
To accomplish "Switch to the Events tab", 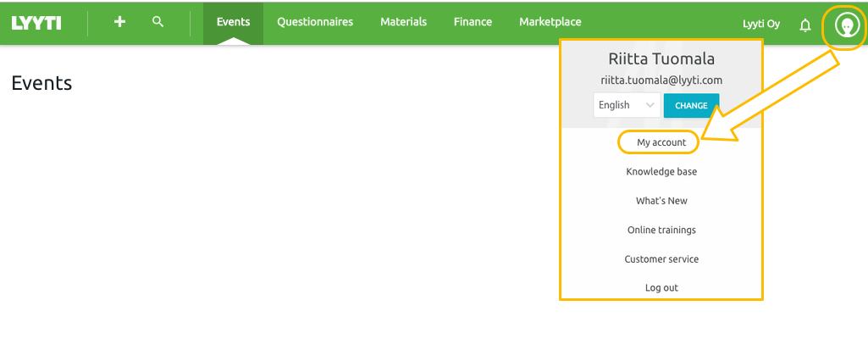I will tap(233, 23).
